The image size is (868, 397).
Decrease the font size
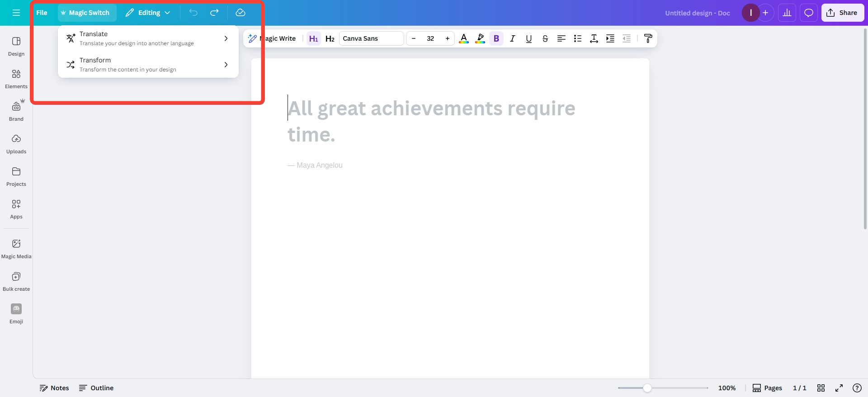pos(414,38)
